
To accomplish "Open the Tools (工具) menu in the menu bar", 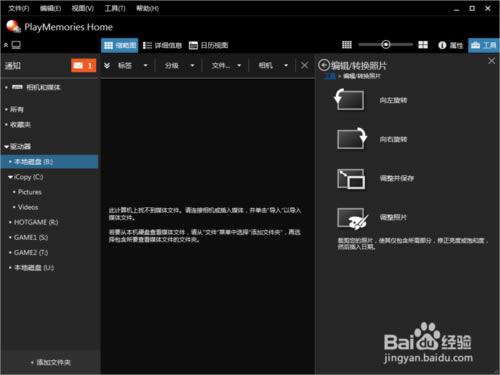I will pyautogui.click(x=115, y=8).
